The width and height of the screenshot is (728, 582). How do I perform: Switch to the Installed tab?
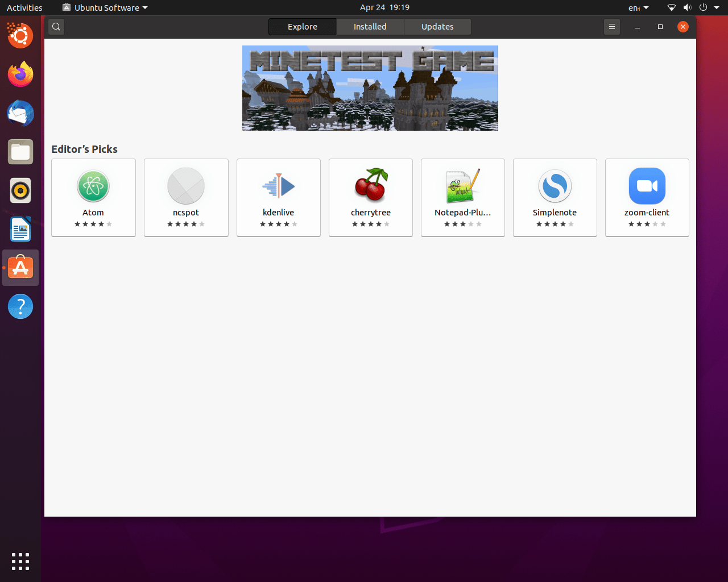click(370, 27)
